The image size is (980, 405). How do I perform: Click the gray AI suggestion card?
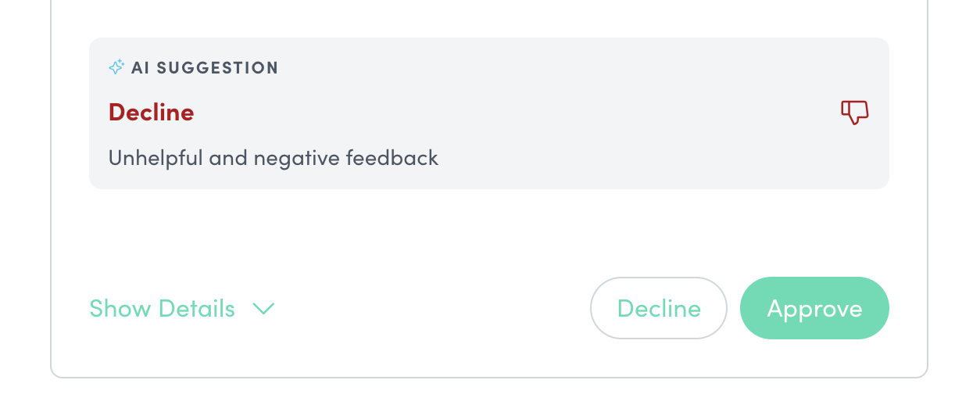(488, 113)
